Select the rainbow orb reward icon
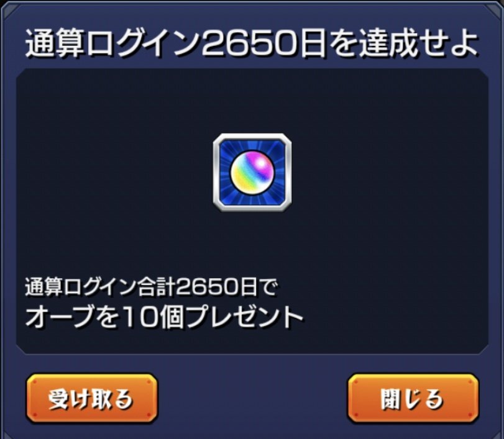 pyautogui.click(x=252, y=173)
